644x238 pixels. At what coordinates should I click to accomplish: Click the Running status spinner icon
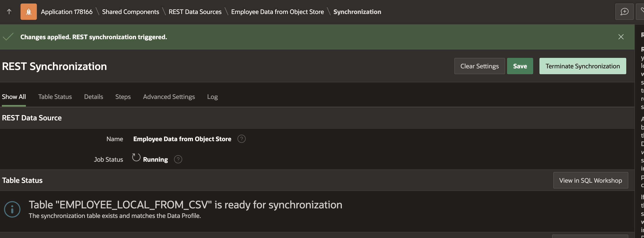[x=136, y=157]
